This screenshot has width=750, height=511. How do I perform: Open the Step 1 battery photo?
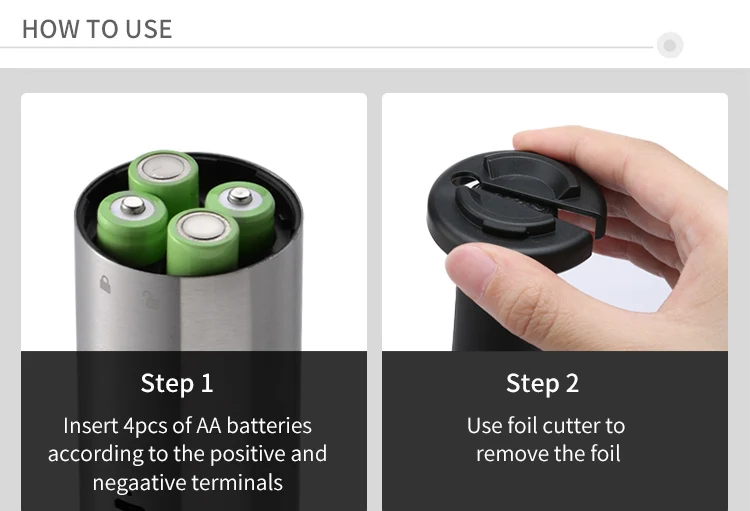click(x=194, y=222)
